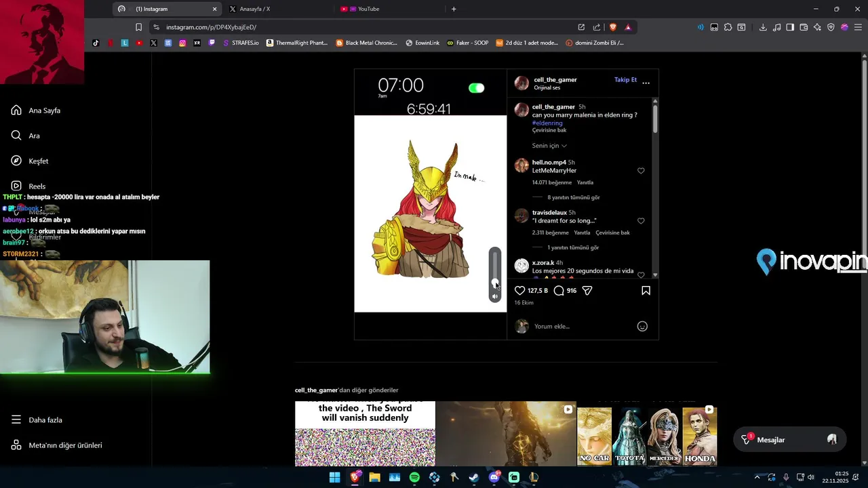This screenshot has height=488, width=868.
Task: Open Discord from the taskbar
Action: click(494, 477)
